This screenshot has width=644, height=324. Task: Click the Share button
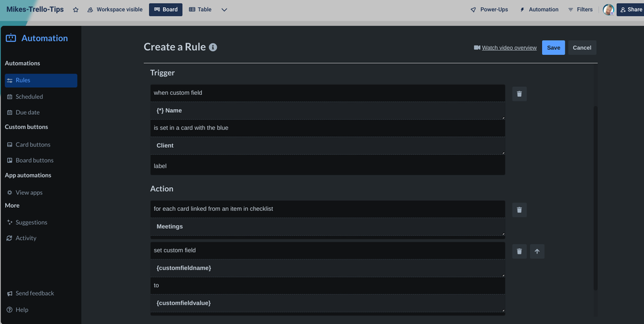click(x=631, y=10)
